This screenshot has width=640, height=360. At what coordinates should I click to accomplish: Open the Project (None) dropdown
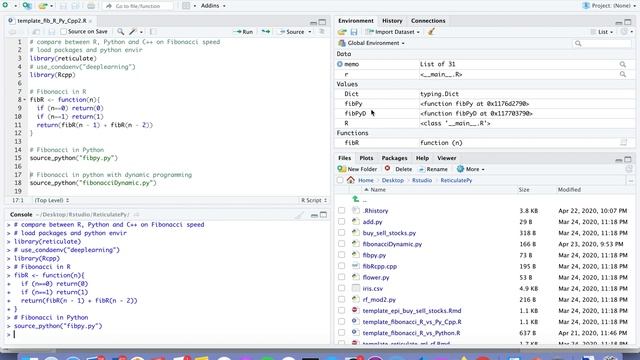pyautogui.click(x=610, y=6)
